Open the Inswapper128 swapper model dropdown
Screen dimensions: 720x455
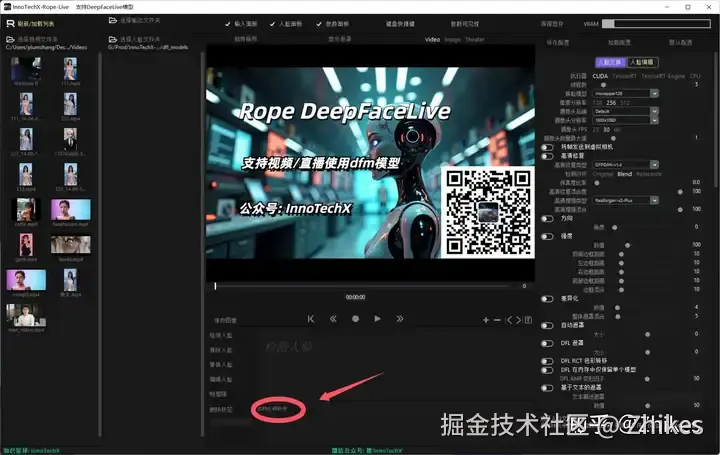point(626,93)
